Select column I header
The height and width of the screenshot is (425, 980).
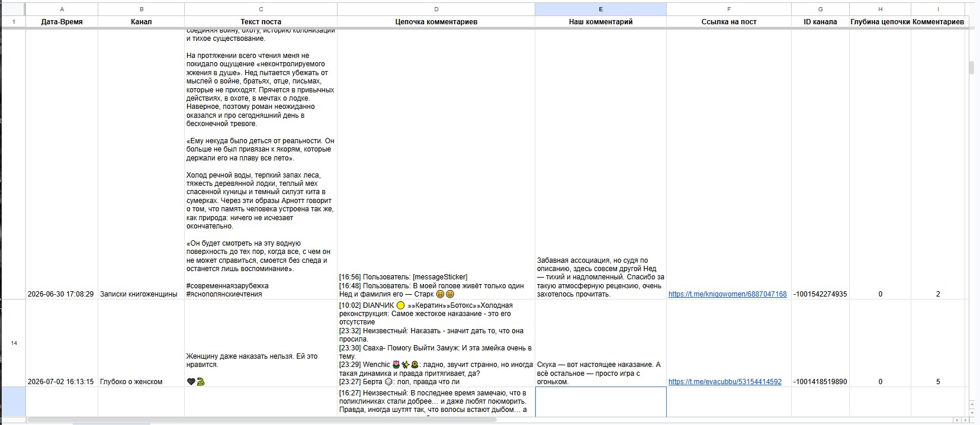pos(938,9)
